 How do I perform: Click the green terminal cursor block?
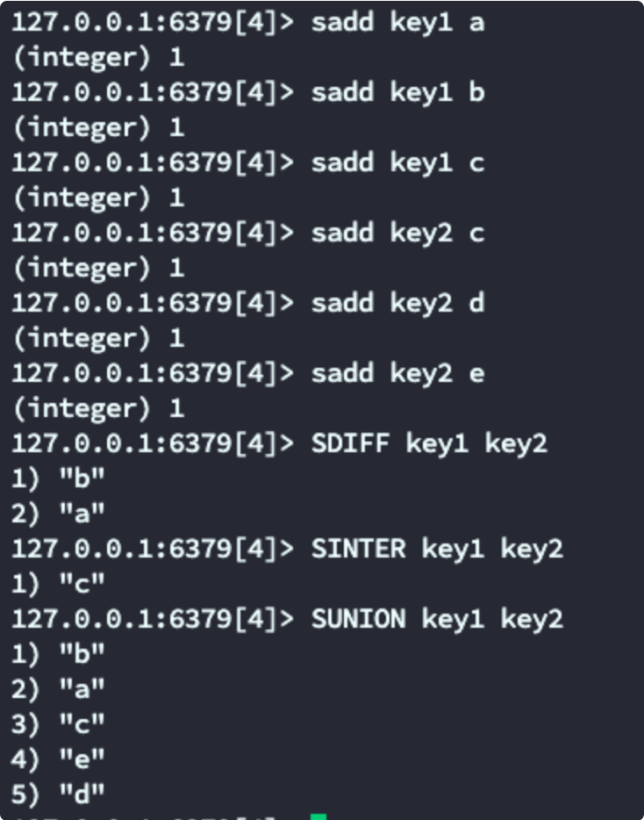(318, 816)
